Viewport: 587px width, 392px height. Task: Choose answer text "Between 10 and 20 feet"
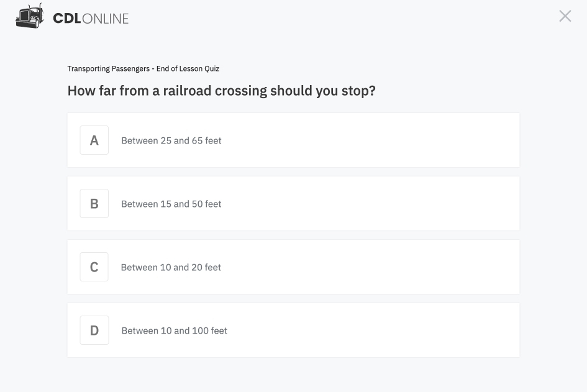coord(171,268)
